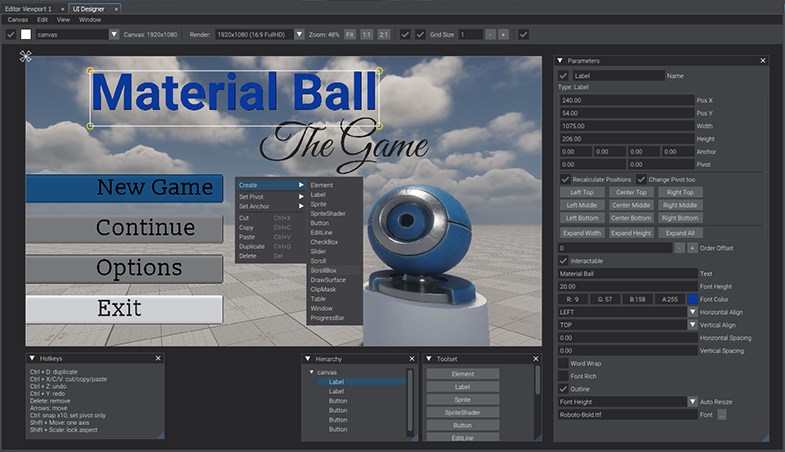
Task: Uncheck Recalculate Positions
Action: click(565, 179)
